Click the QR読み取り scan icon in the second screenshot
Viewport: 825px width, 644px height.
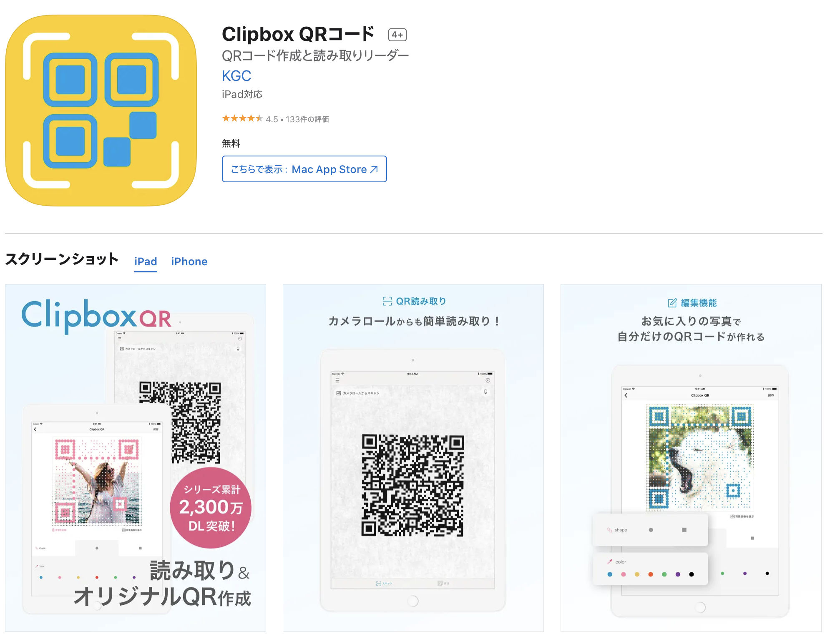tap(387, 301)
